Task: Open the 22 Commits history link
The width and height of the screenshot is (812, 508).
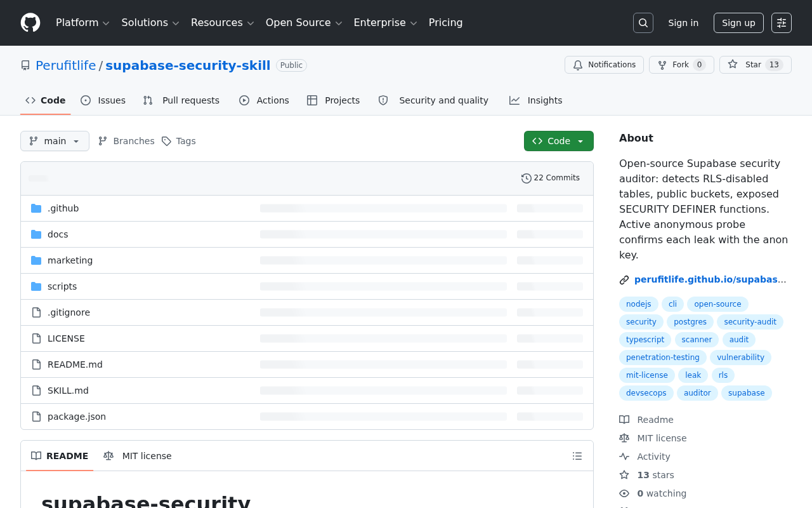Action: pos(551,178)
